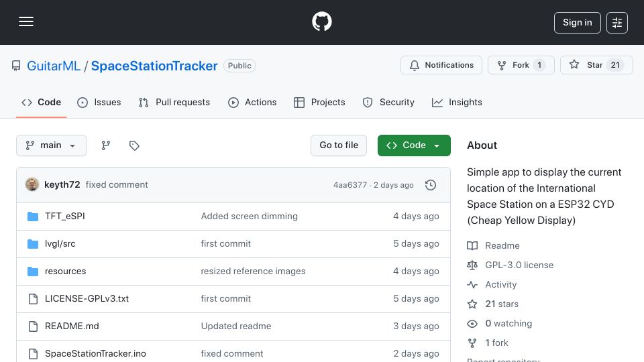Screen dimensions: 644x362
Task: Click the README.md file icon
Action: click(33, 326)
